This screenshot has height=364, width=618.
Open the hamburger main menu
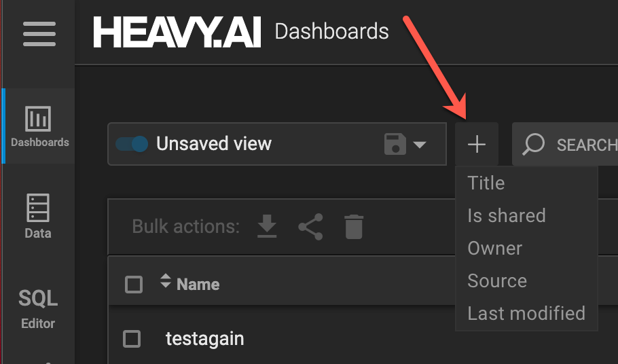point(39,33)
